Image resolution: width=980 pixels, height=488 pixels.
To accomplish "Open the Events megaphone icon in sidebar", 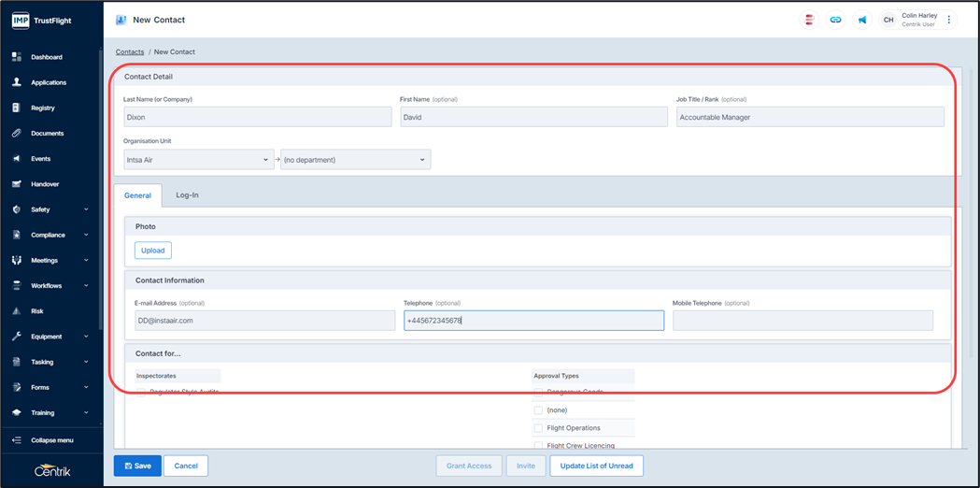I will pyautogui.click(x=17, y=159).
